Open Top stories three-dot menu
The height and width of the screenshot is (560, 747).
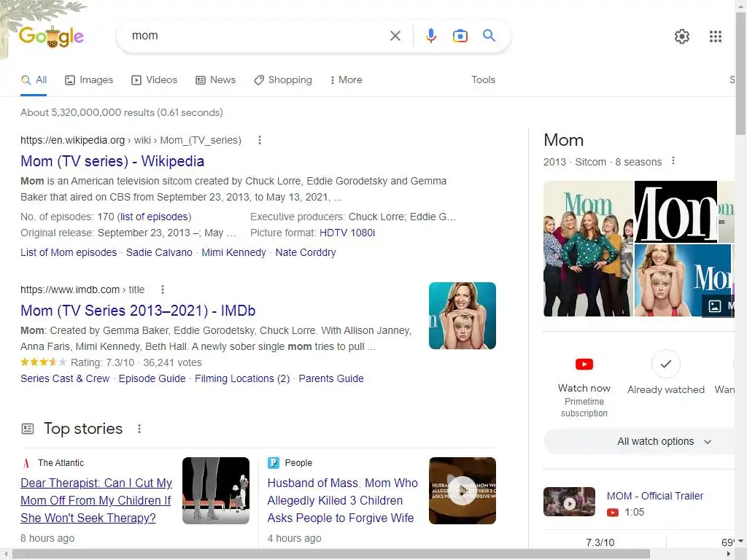pos(139,429)
